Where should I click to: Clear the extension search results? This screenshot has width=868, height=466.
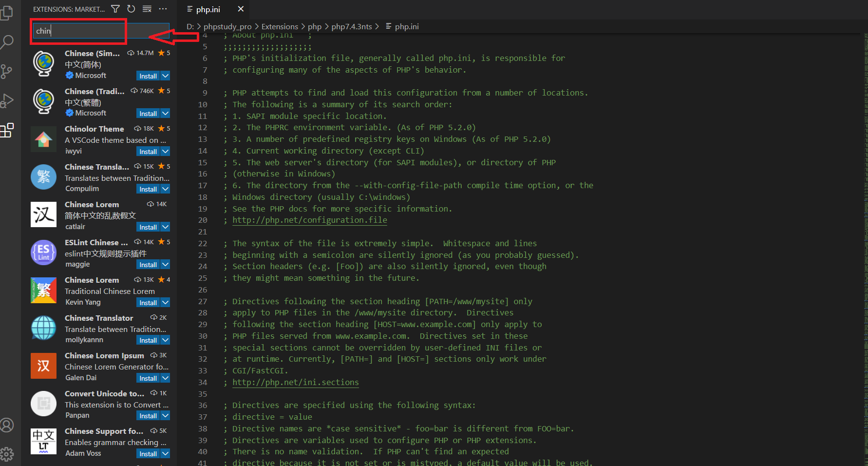pyautogui.click(x=146, y=8)
